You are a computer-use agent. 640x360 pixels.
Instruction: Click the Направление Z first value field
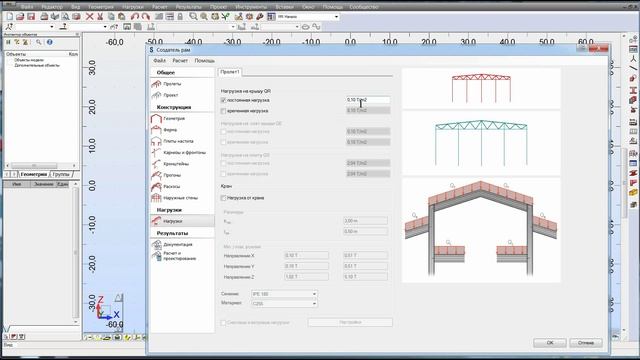306,277
